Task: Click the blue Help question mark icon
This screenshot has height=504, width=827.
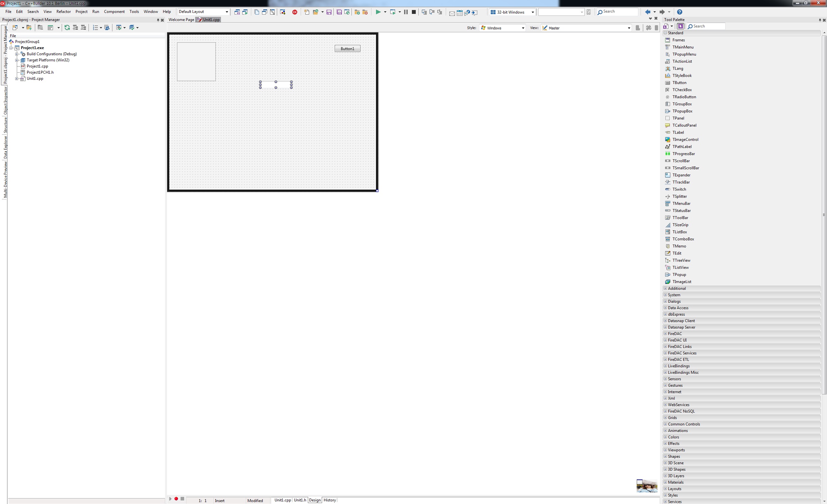Action: tap(679, 12)
